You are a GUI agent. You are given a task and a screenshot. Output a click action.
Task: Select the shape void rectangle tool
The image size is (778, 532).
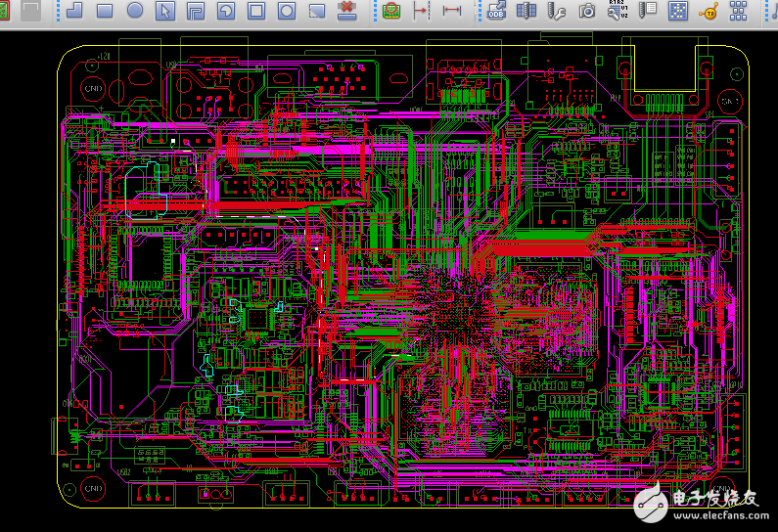point(256,11)
